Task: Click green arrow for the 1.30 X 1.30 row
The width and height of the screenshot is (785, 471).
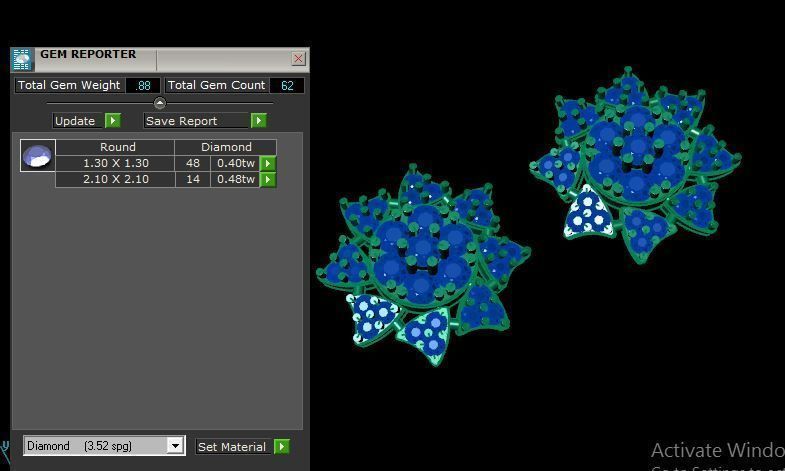Action: [268, 163]
